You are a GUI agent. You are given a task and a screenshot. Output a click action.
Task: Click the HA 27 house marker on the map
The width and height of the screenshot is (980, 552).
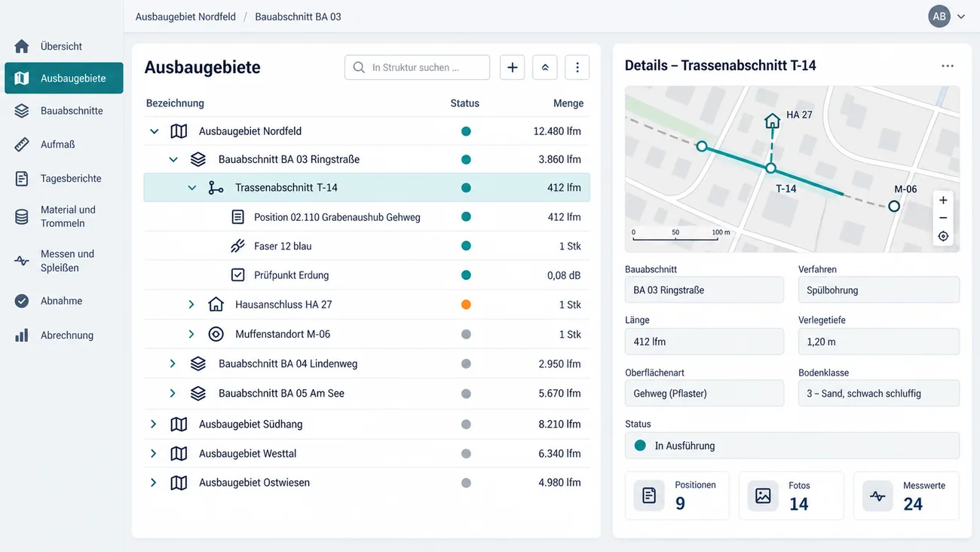772,121
